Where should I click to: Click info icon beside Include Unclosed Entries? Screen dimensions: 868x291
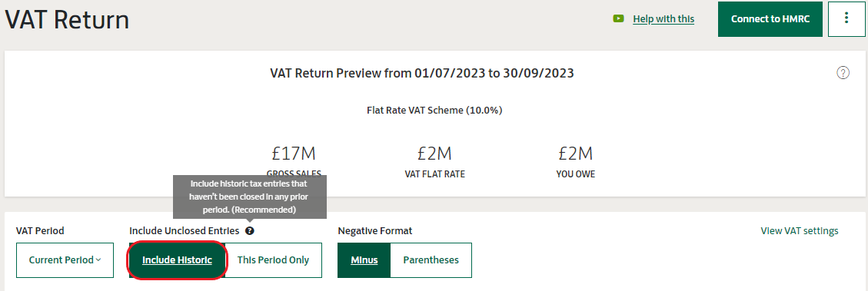tap(250, 230)
